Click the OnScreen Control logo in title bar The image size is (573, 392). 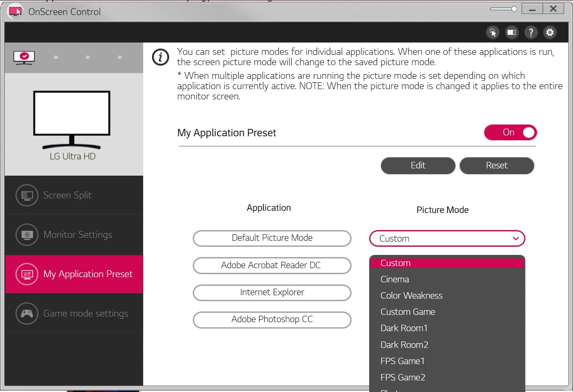coord(15,11)
